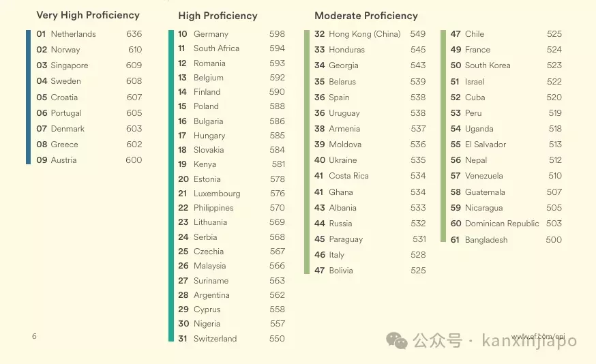Select Dominican Republic row
This screenshot has height=364, width=596.
click(x=506, y=224)
